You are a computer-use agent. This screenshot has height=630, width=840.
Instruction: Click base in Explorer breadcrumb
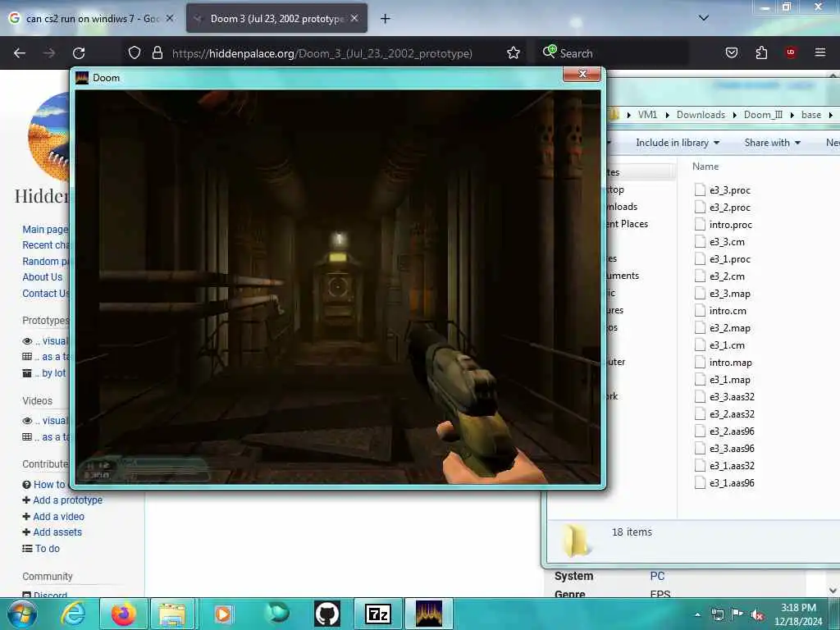[x=811, y=115]
